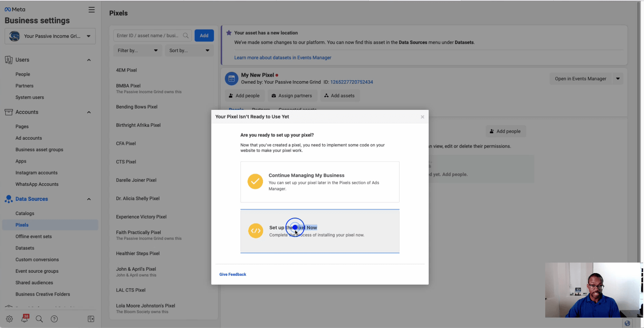Open Instagram accounts

coord(37,173)
